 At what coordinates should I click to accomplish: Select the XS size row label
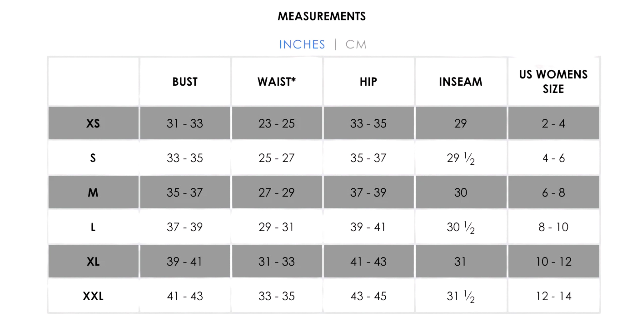[93, 123]
